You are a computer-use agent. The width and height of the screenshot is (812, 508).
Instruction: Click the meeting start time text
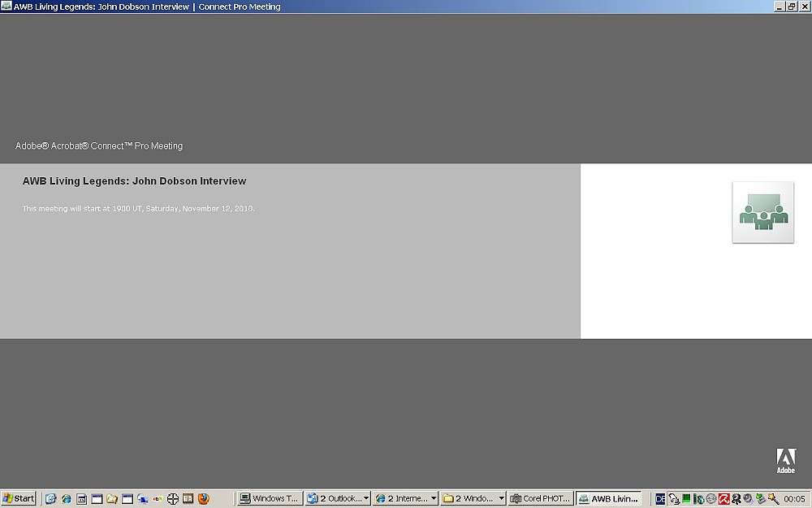click(x=138, y=208)
